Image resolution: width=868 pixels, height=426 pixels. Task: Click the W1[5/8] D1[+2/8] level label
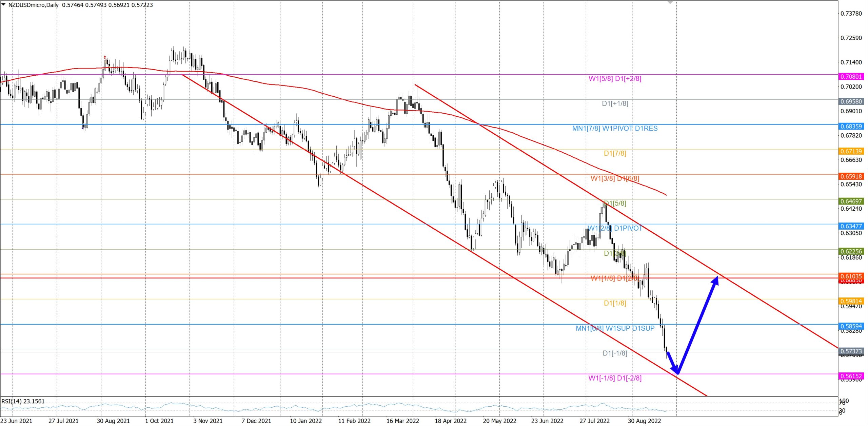pyautogui.click(x=615, y=79)
